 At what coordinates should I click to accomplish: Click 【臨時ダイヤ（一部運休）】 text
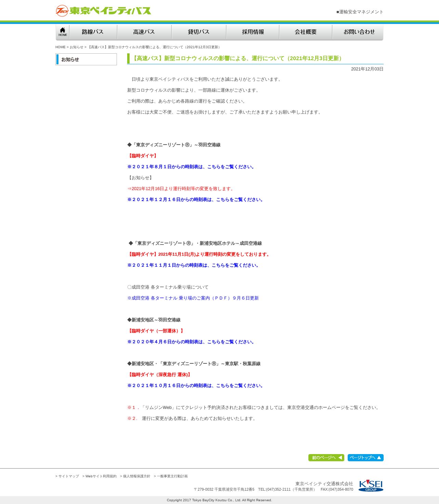click(x=156, y=331)
